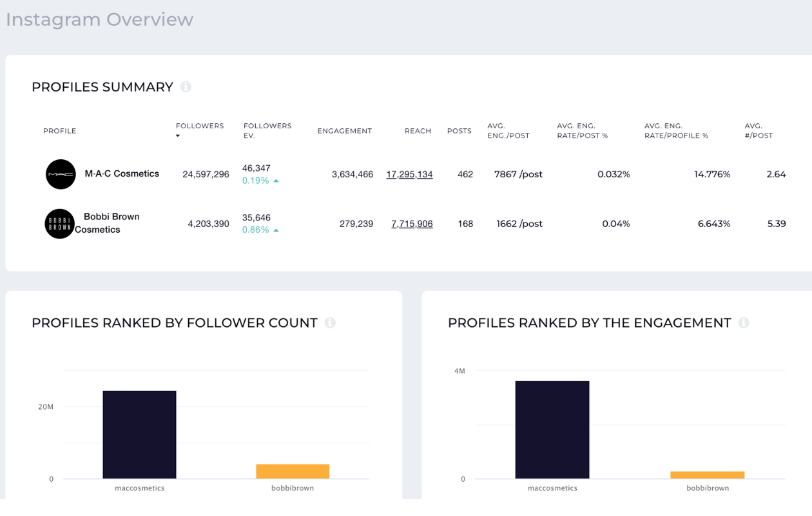Click posts count 462
The height and width of the screenshot is (516, 812).
465,174
